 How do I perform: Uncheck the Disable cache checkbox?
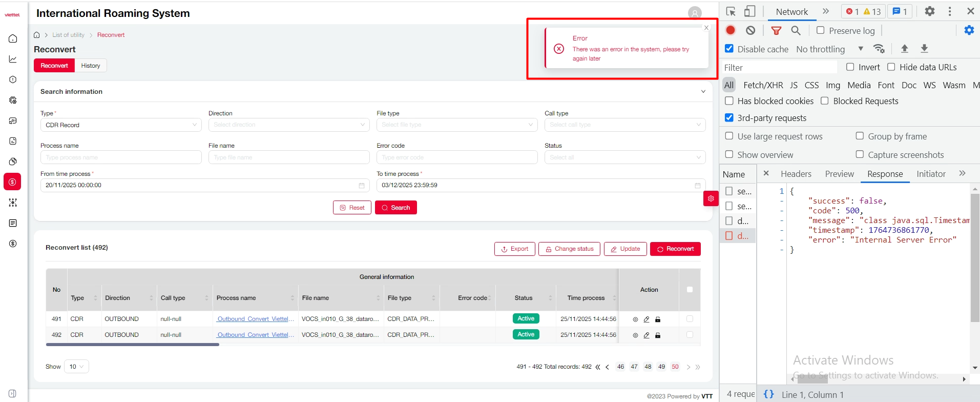coord(729,49)
